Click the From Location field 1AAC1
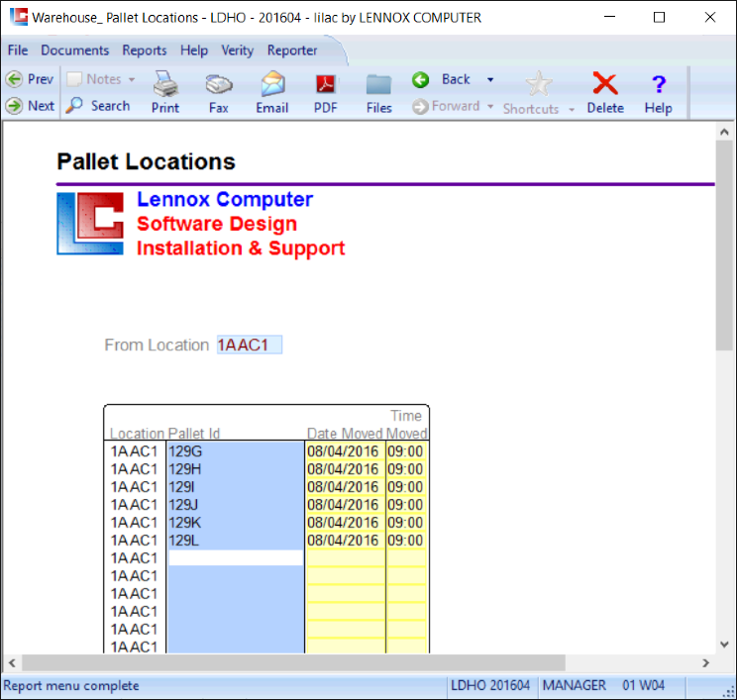 point(249,345)
